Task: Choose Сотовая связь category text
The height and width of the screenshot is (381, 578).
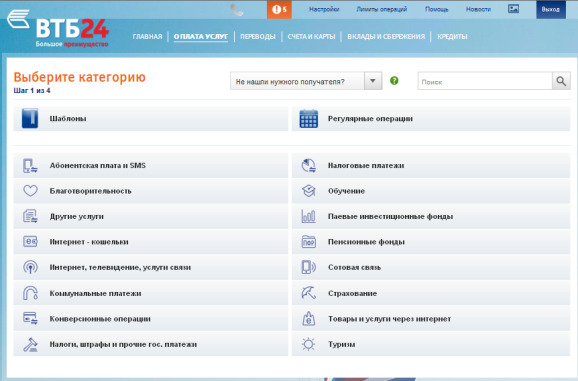Action: pyautogui.click(x=354, y=267)
